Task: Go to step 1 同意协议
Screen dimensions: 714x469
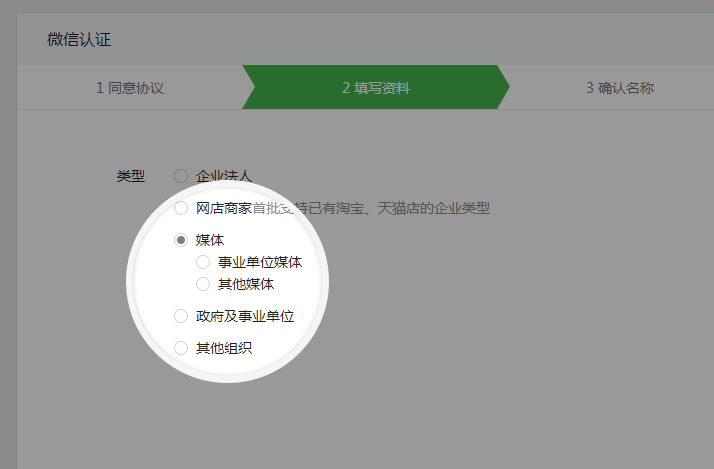Action: point(130,88)
